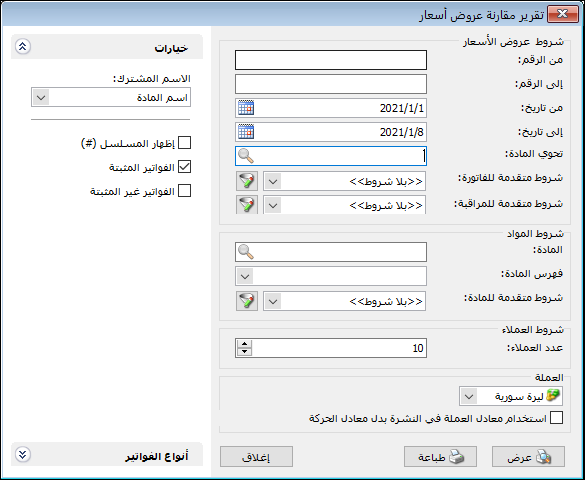
Task: Open filter editor for شروط متقدمة للمادة
Action: point(247,301)
